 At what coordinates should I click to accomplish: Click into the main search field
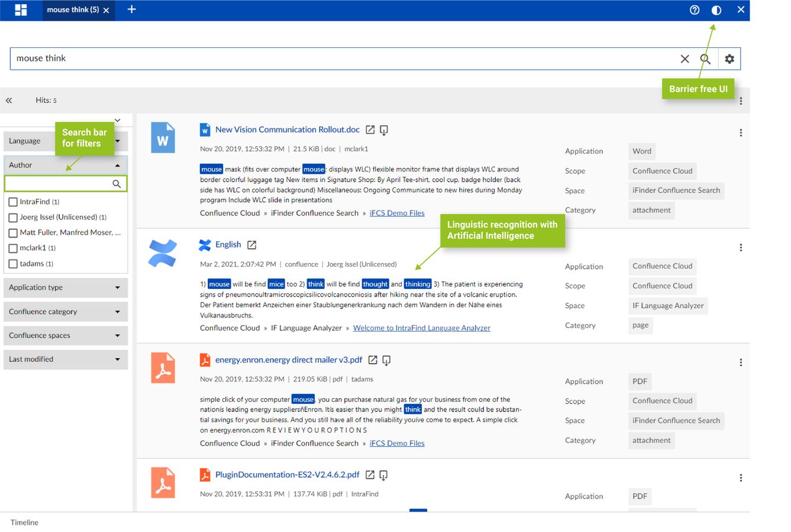click(343, 59)
